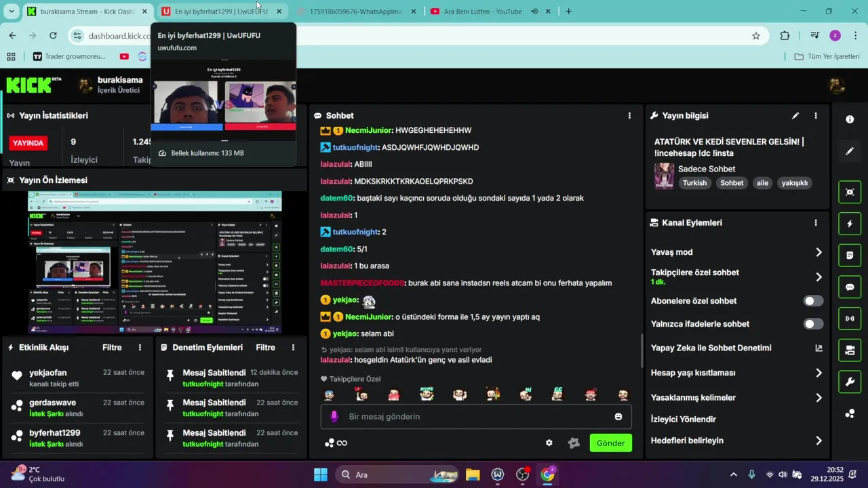Viewport: 868px width, 488px height.
Task: Open a new browser tab
Action: click(x=568, y=12)
